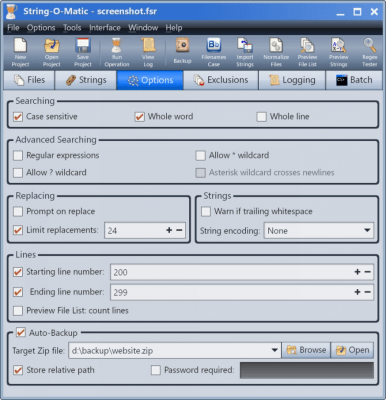Toggle the Ending line number checkbox
This screenshot has width=386, height=400.
coord(18,292)
